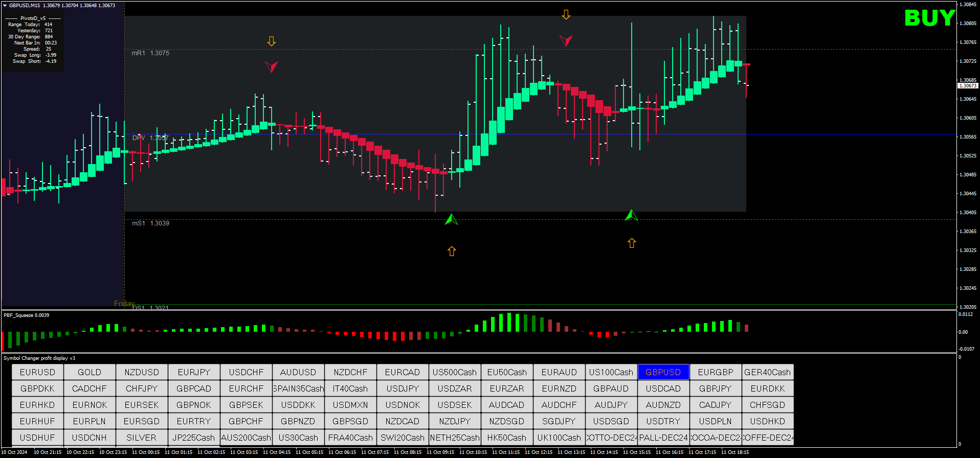Click the orange up arrow below 09:15 low
This screenshot has height=458, width=980.
[x=452, y=251]
